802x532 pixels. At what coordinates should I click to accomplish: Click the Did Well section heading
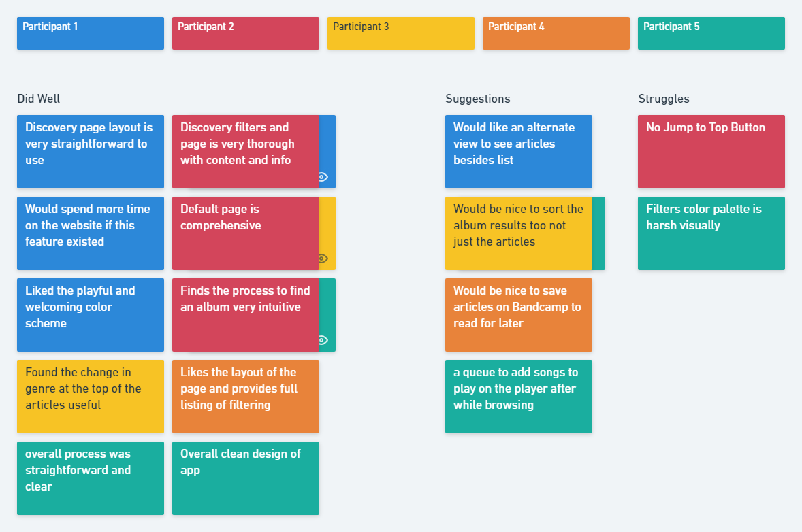[39, 99]
